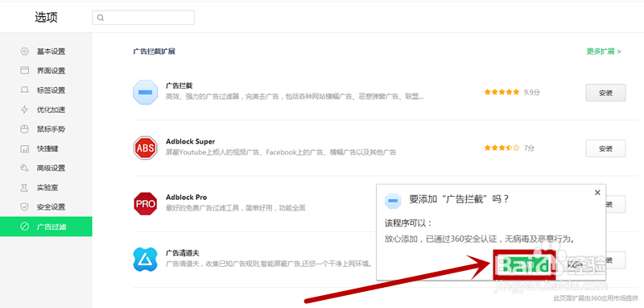Focus the options search box
Viewport: 644px width, 308px height.
coord(143,18)
